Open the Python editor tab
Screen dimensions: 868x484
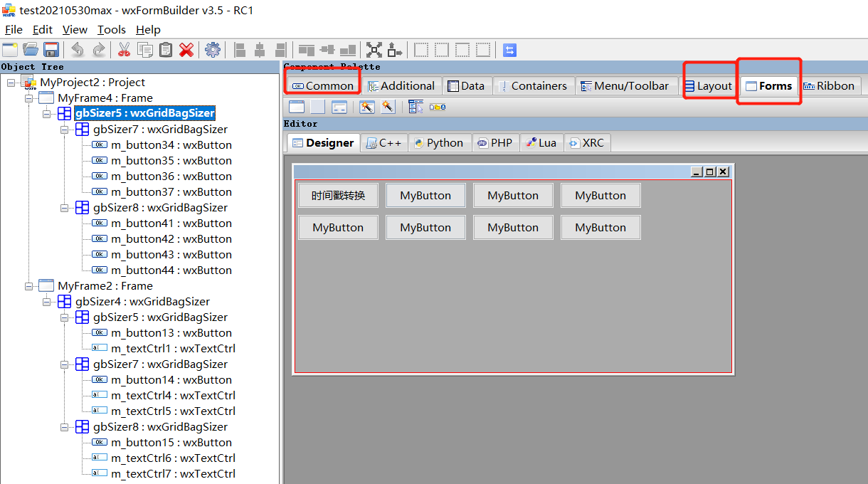439,142
